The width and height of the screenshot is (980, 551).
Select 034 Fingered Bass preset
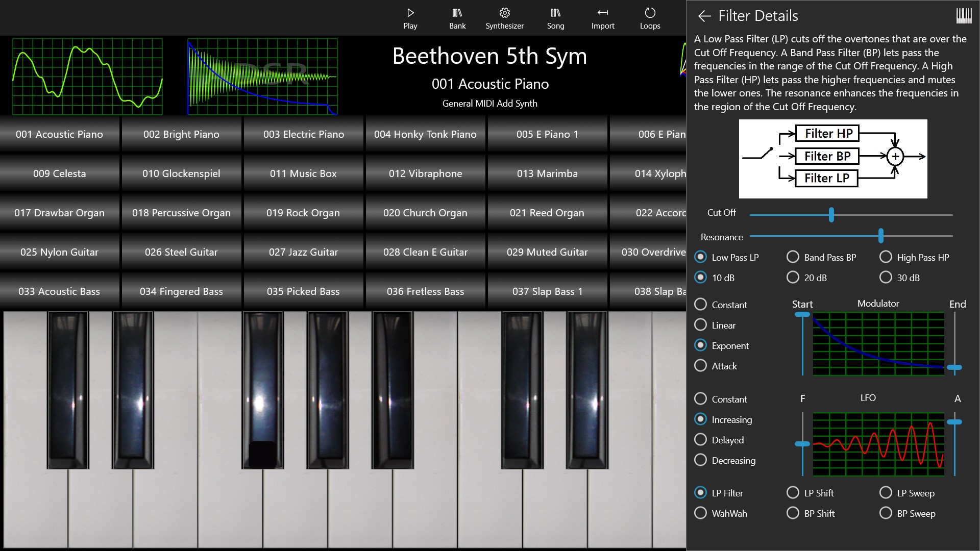pyautogui.click(x=181, y=291)
